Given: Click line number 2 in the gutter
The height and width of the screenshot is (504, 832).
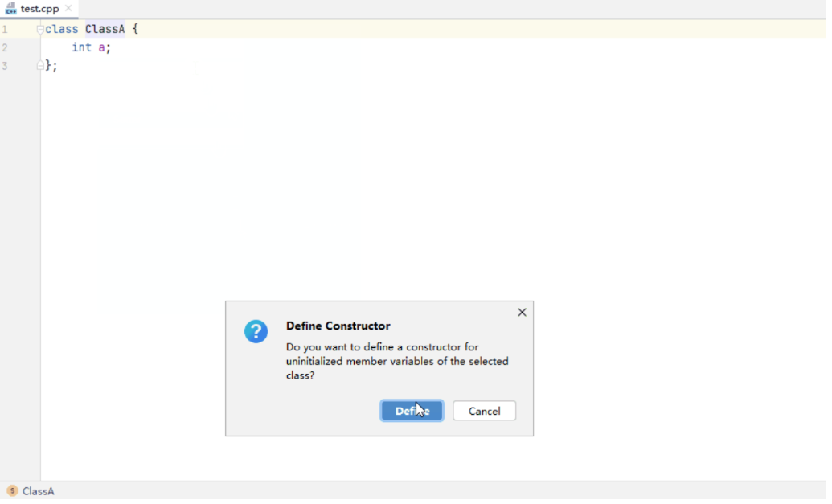Looking at the screenshot, I should [x=5, y=47].
